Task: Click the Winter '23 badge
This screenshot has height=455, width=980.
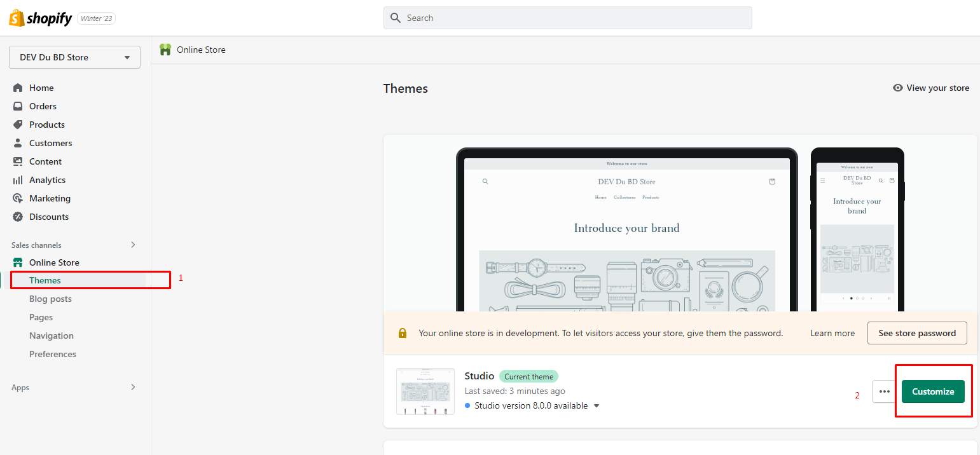Action: click(97, 18)
